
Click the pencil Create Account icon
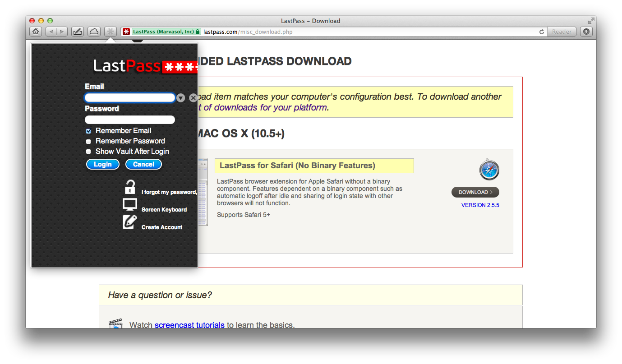point(130,221)
